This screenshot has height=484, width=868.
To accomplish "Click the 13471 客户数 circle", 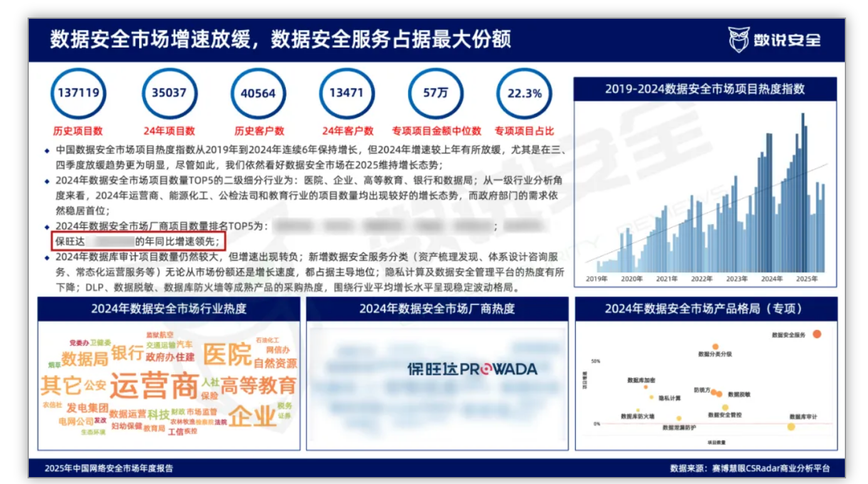I will click(347, 93).
